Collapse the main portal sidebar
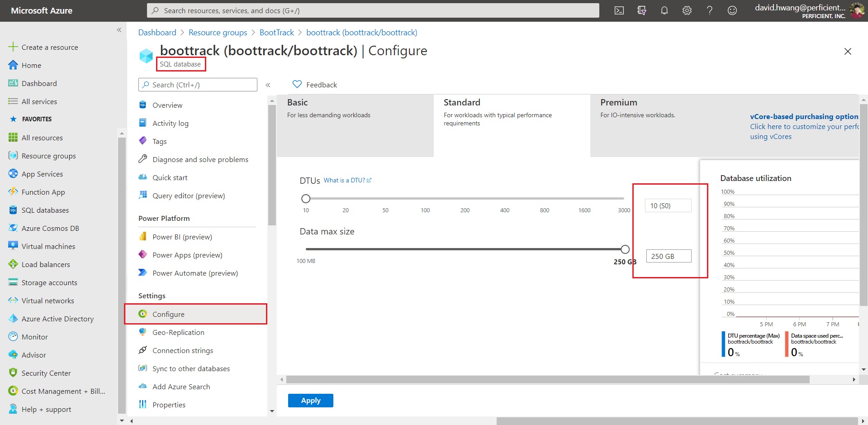Viewport: 868px width, 425px height. click(119, 30)
